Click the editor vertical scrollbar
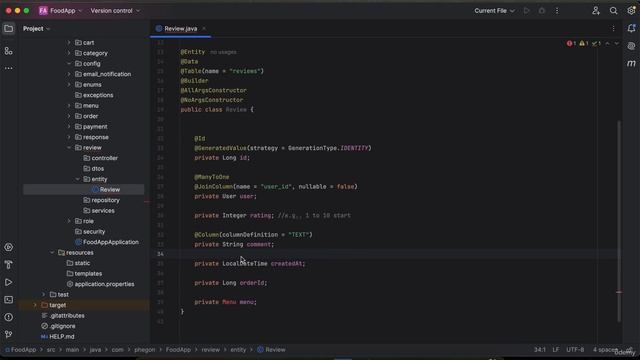Viewport: 640px width, 360px height. (x=619, y=221)
